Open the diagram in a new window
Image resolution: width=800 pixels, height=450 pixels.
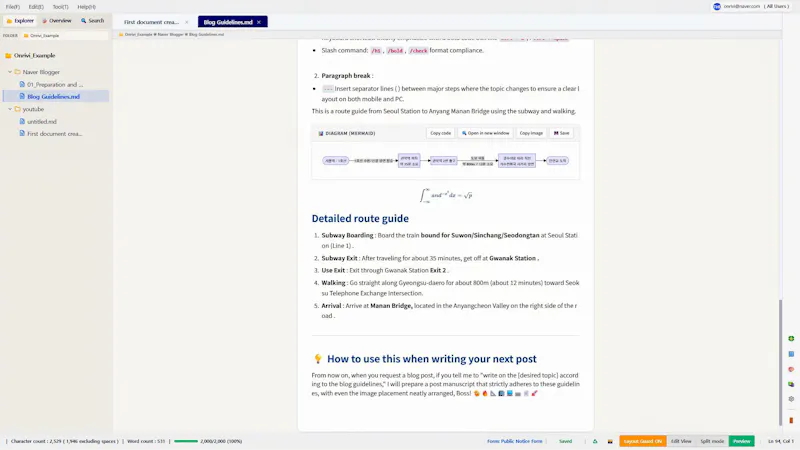(485, 133)
